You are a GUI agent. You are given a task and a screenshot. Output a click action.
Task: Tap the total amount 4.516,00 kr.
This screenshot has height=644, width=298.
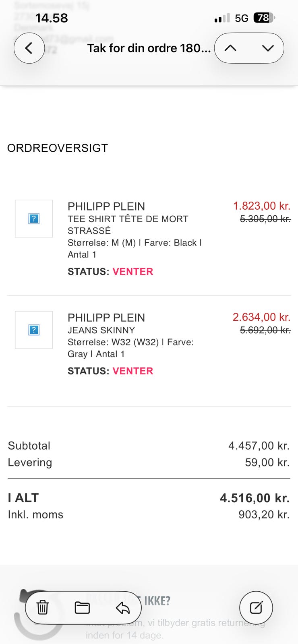(255, 498)
